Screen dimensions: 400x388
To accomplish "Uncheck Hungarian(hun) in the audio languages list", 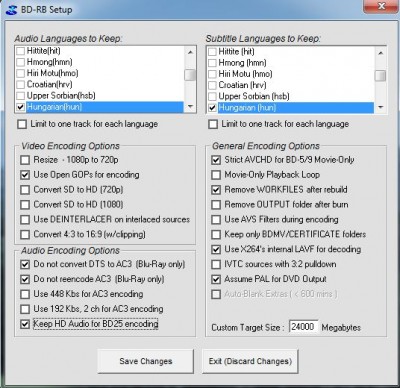I will 21,107.
